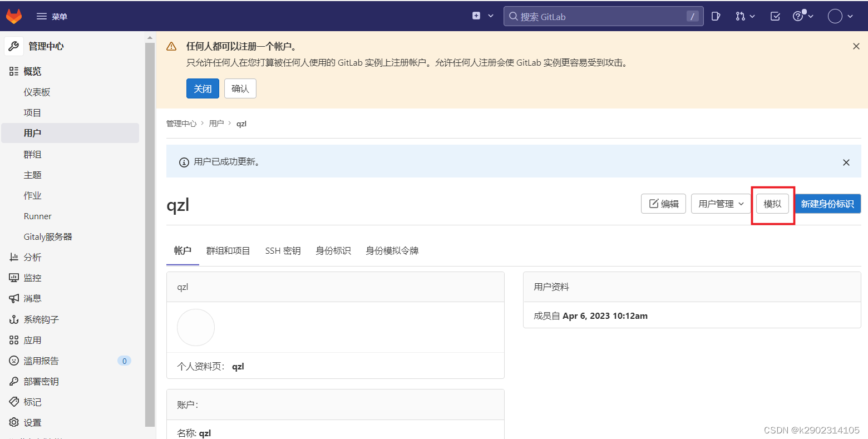
Task: Click 用户 in the breadcrumb
Action: tap(216, 124)
